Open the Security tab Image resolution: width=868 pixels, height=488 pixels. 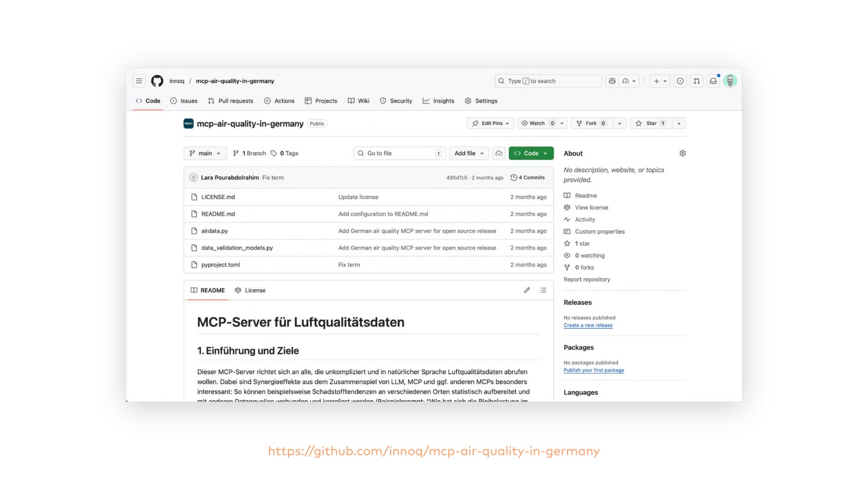(x=396, y=101)
